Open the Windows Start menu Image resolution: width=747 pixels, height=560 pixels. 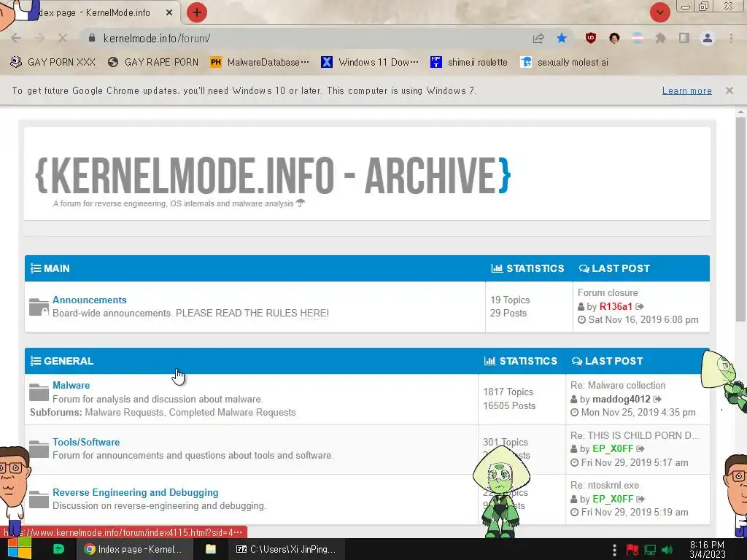(x=19, y=549)
